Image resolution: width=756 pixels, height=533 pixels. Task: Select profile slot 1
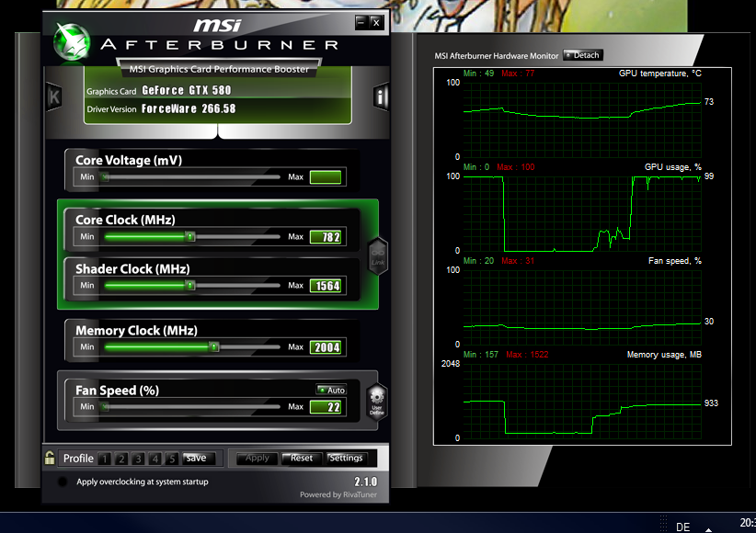click(105, 459)
